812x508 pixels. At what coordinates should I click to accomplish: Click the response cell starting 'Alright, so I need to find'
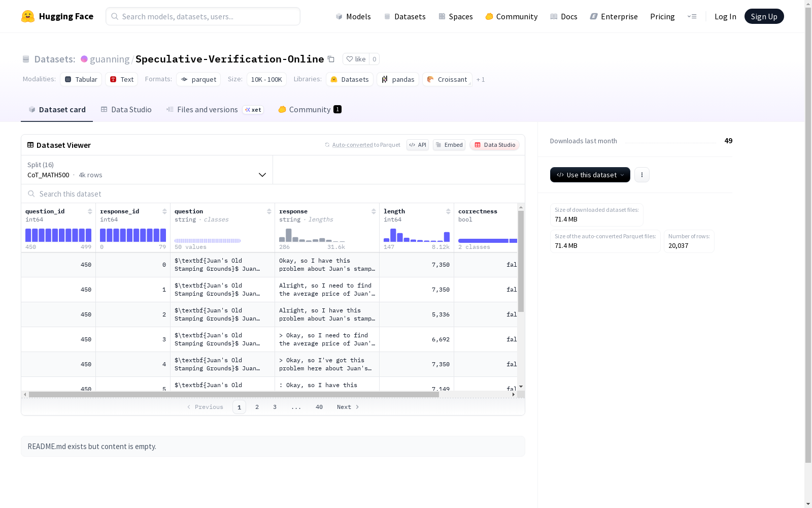[327, 290]
